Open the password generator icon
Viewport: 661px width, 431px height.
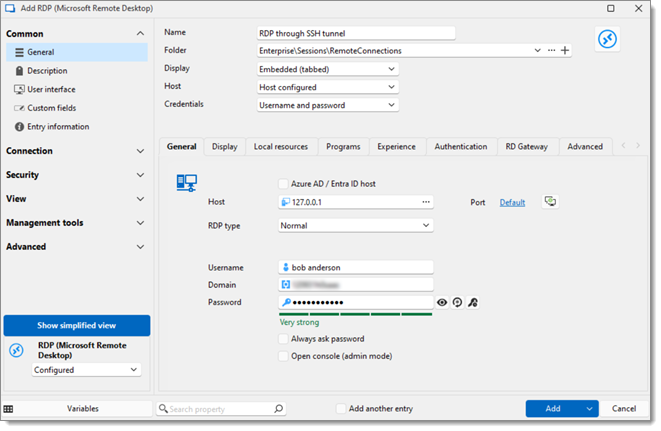click(x=473, y=302)
